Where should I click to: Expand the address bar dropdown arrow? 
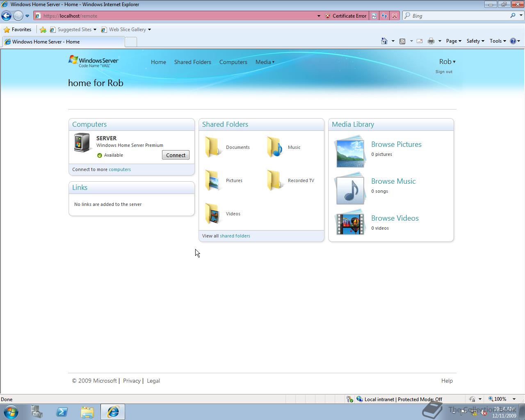point(319,16)
